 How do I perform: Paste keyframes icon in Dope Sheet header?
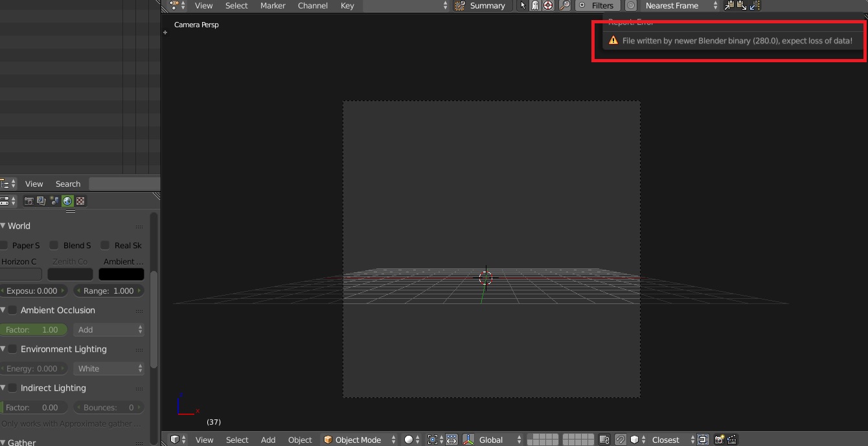pyautogui.click(x=742, y=5)
